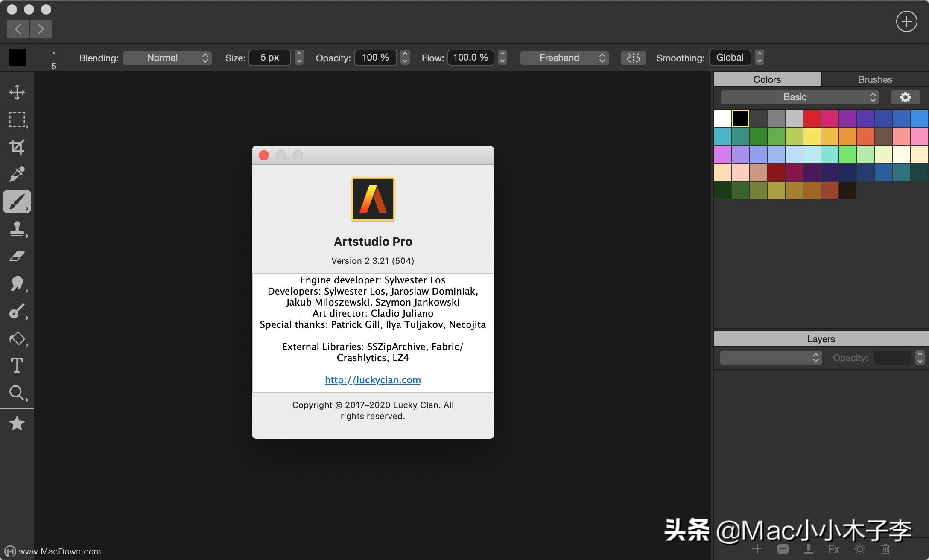Click the Version 2.3.21 (504) text
The height and width of the screenshot is (560, 929).
[373, 261]
